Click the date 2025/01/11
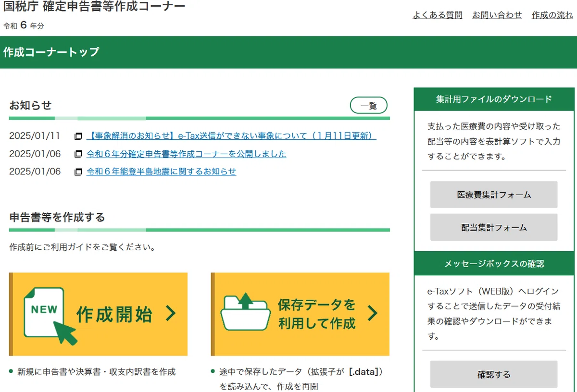Screen dimensions: 577x392 [x=35, y=136]
